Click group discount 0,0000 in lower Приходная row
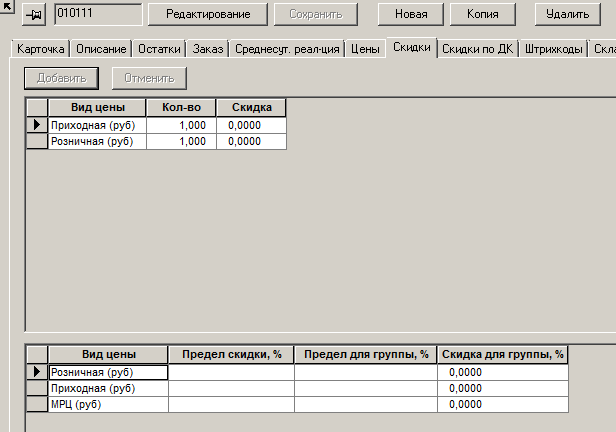The height and width of the screenshot is (432, 616). click(503, 388)
